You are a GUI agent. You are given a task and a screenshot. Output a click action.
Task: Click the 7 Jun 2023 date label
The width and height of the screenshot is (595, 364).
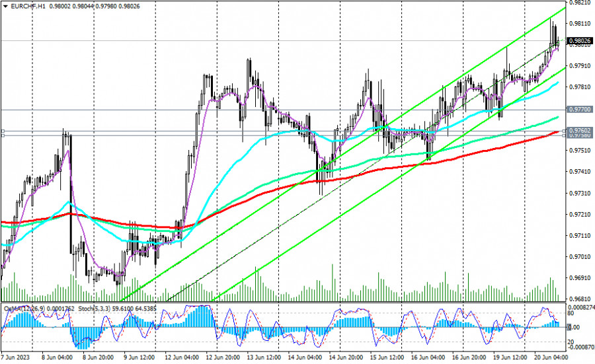15,357
